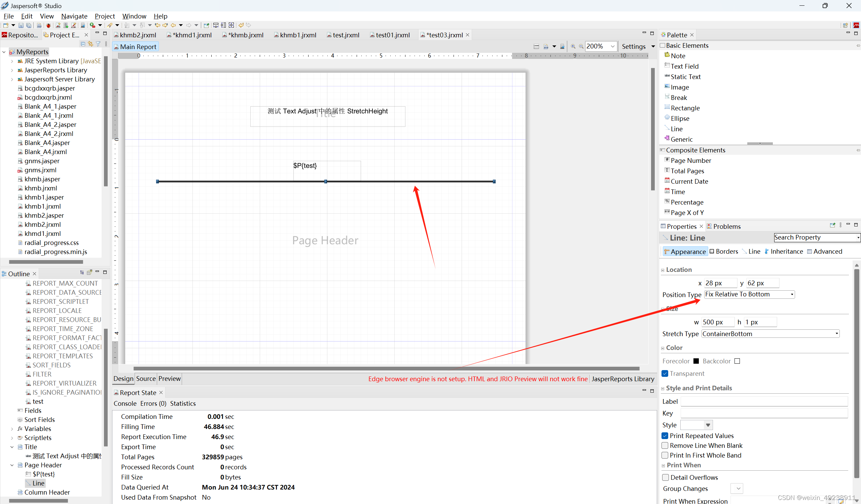Open the Settings button in editor toolbar
This screenshot has width=861, height=504.
pos(634,46)
